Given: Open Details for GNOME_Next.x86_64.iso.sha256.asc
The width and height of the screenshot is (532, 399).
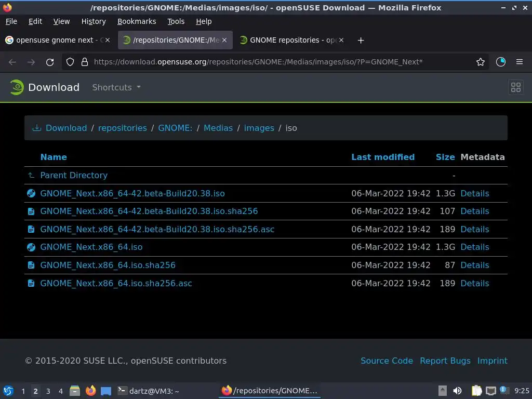Looking at the screenshot, I should (x=475, y=283).
